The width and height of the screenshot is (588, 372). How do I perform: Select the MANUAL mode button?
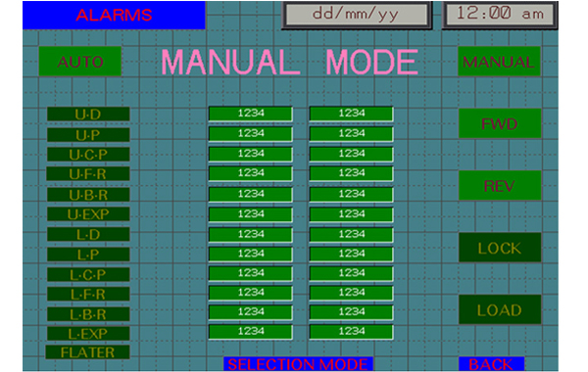pyautogui.click(x=499, y=62)
